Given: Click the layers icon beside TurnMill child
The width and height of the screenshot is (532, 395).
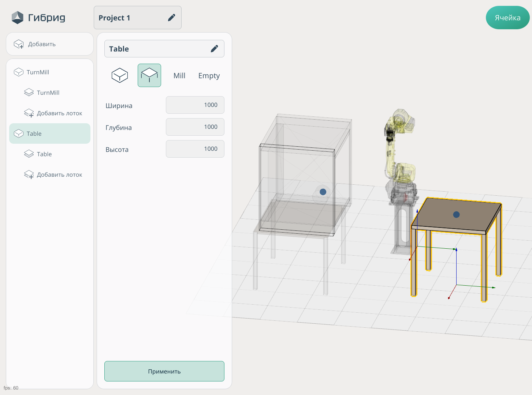Looking at the screenshot, I should coord(29,93).
